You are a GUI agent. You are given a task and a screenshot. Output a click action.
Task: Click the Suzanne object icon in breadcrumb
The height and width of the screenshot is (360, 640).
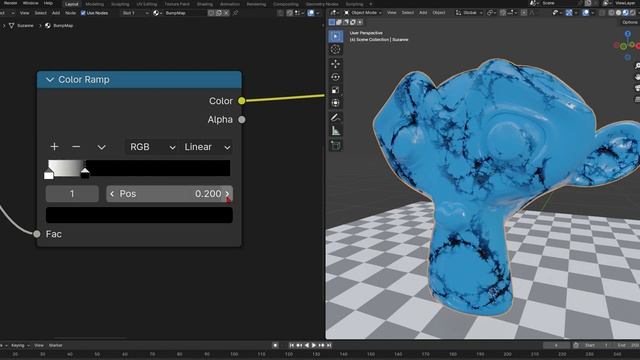(11, 25)
